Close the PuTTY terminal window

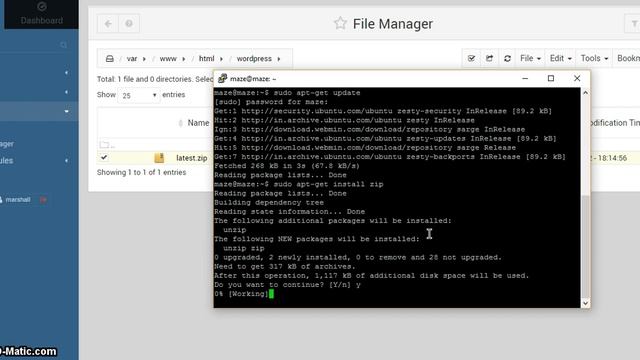(x=577, y=78)
